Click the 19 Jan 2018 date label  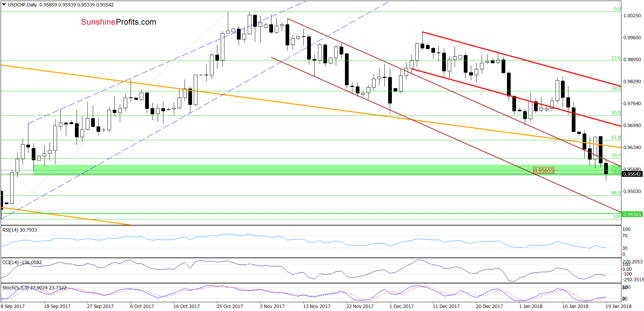pos(618,306)
